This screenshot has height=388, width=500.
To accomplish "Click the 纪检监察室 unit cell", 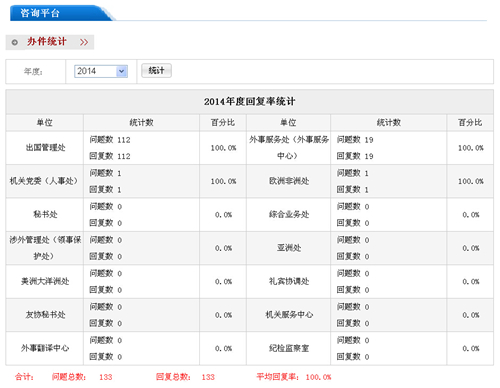I will click(289, 348).
